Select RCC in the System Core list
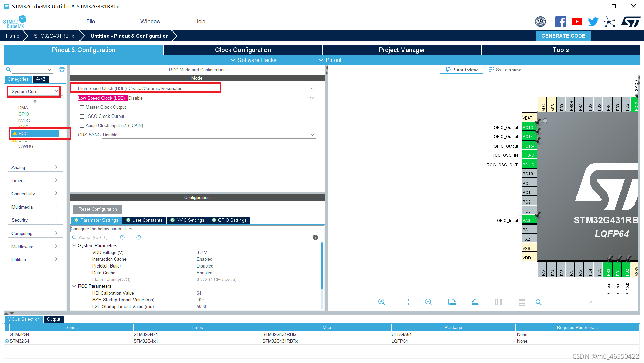Image resolution: width=644 pixels, height=363 pixels. [35, 133]
